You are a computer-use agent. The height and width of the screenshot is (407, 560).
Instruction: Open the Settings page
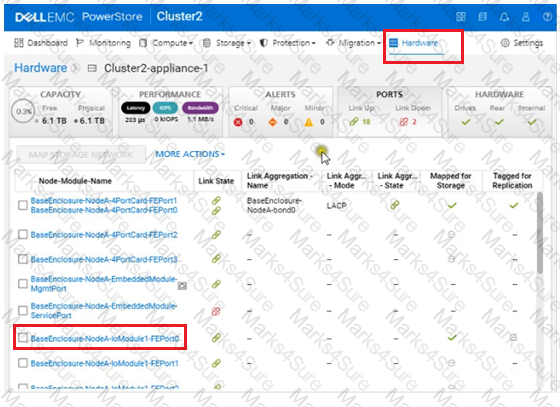pos(521,43)
